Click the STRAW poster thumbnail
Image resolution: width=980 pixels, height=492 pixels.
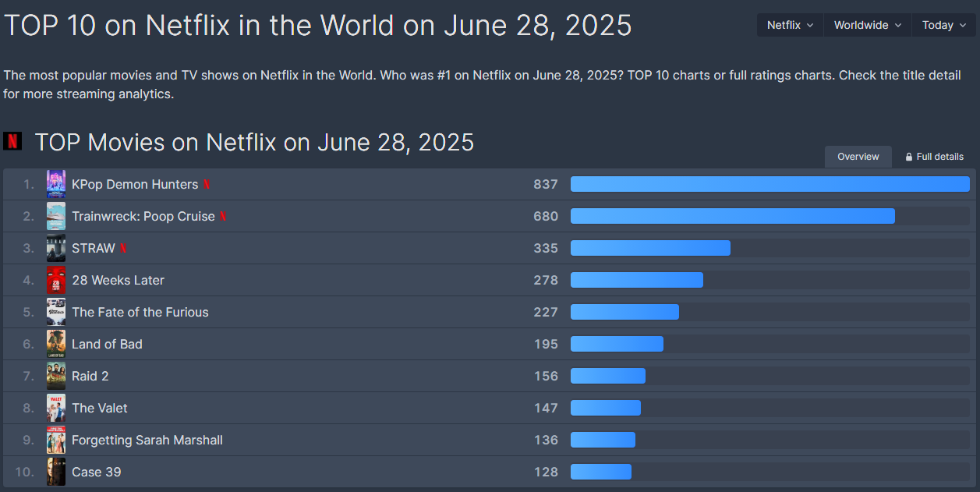(x=56, y=248)
